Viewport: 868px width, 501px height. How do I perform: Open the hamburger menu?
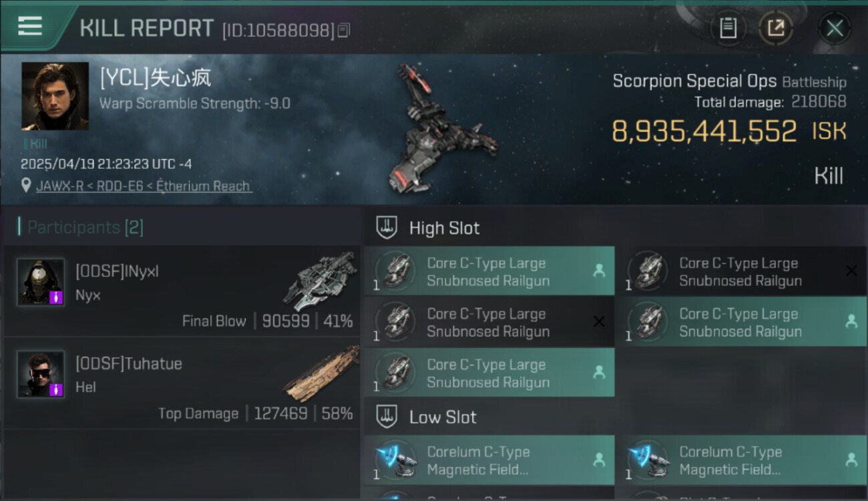[29, 26]
